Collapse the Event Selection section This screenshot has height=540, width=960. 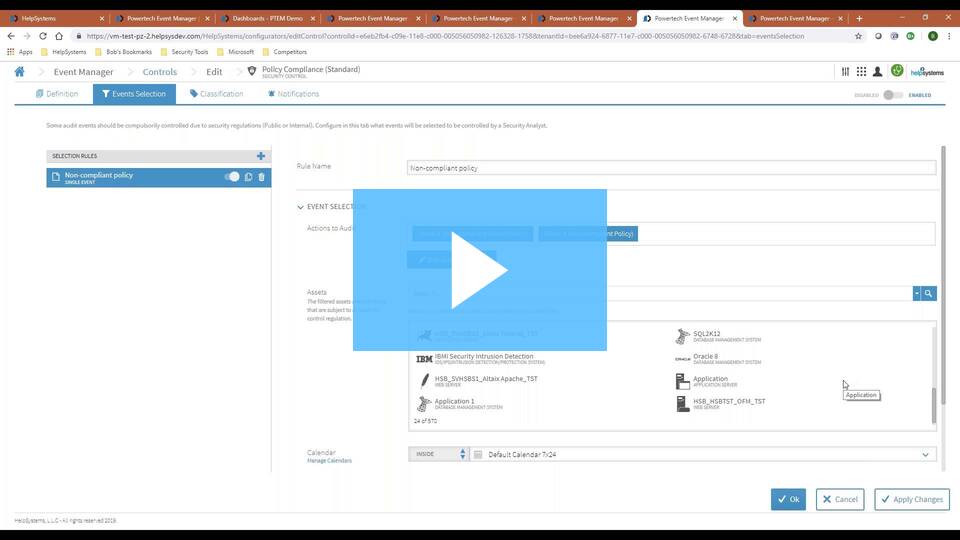pyautogui.click(x=301, y=207)
